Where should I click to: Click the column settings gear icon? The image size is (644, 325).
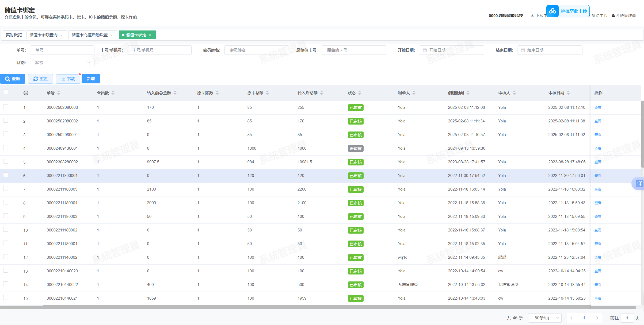26,93
